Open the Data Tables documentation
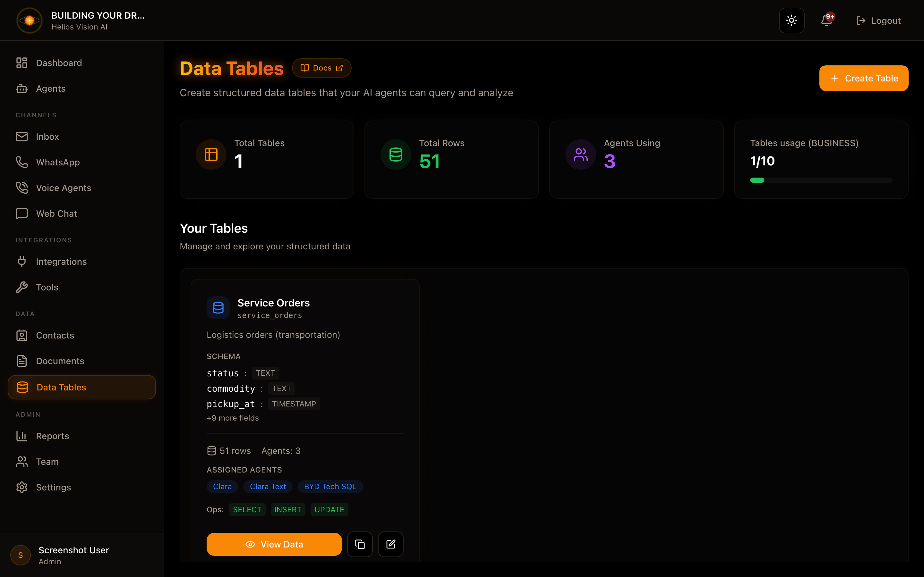The width and height of the screenshot is (924, 577). coord(321,68)
